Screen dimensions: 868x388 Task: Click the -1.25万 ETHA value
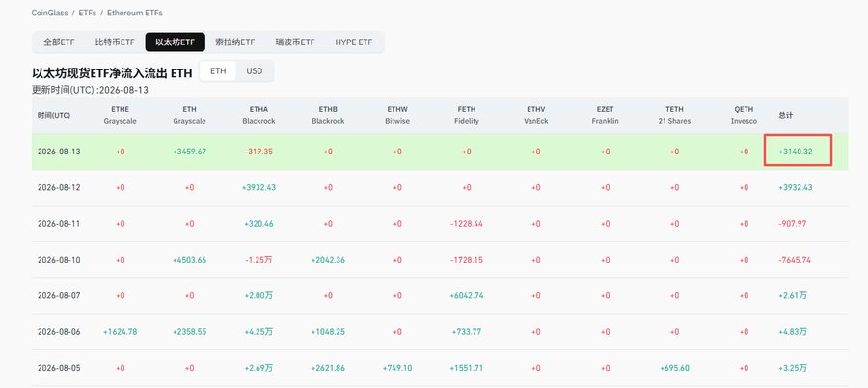[x=258, y=260]
